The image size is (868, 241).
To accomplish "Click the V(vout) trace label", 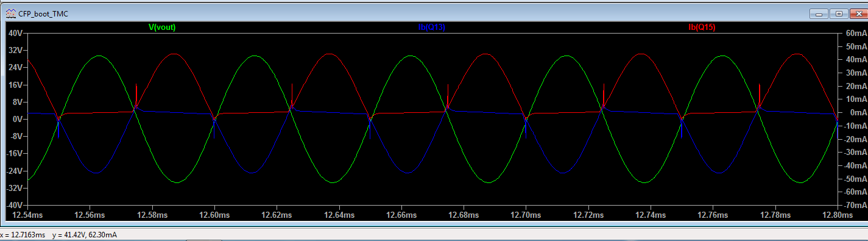I will point(162,27).
